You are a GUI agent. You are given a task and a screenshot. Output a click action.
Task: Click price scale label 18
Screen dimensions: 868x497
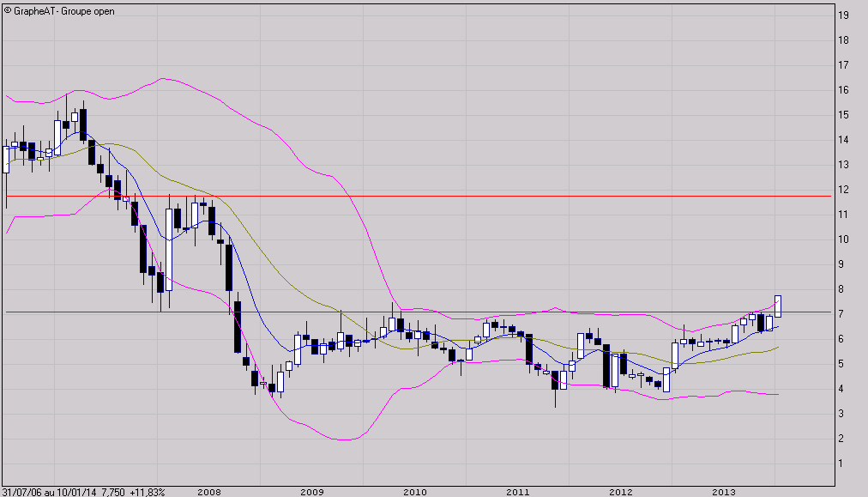844,40
